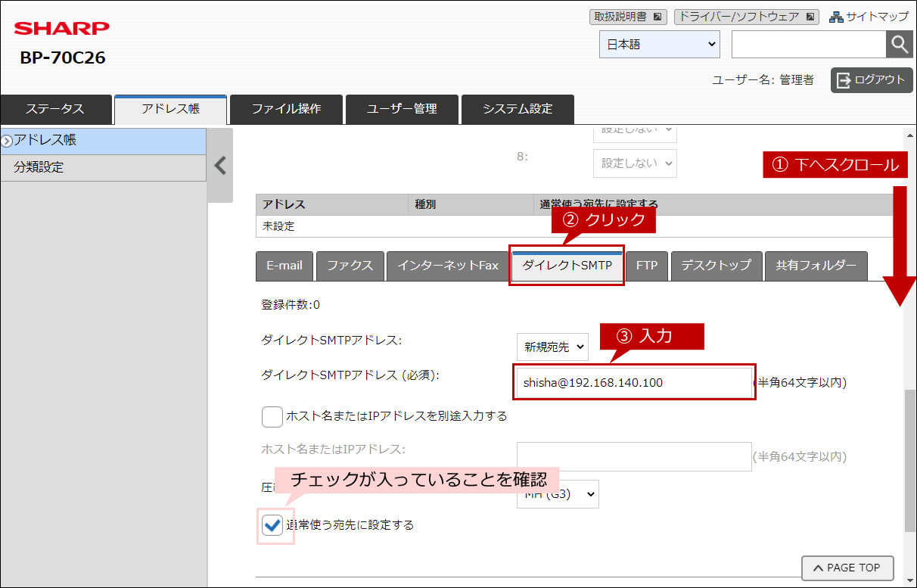This screenshot has height=588, width=917.
Task: Switch to the ステータス tab
Action: pyautogui.click(x=56, y=109)
